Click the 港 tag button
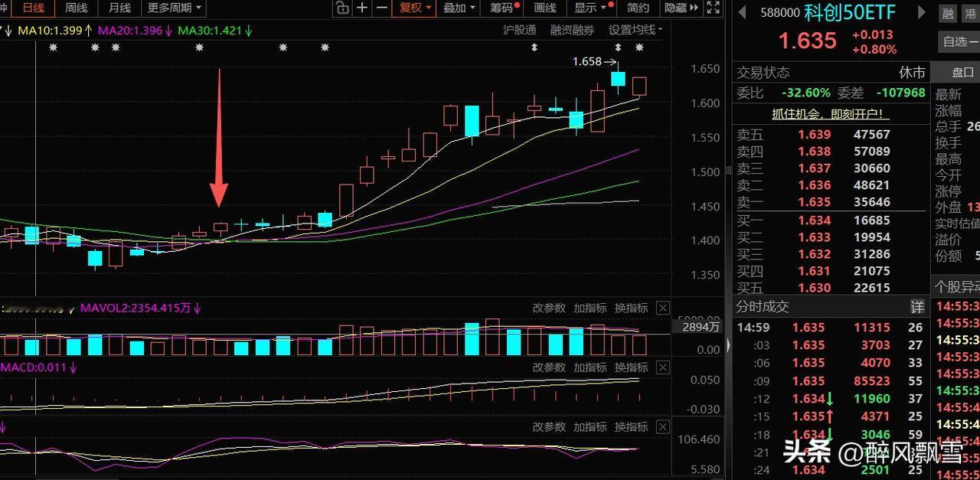 972,13
